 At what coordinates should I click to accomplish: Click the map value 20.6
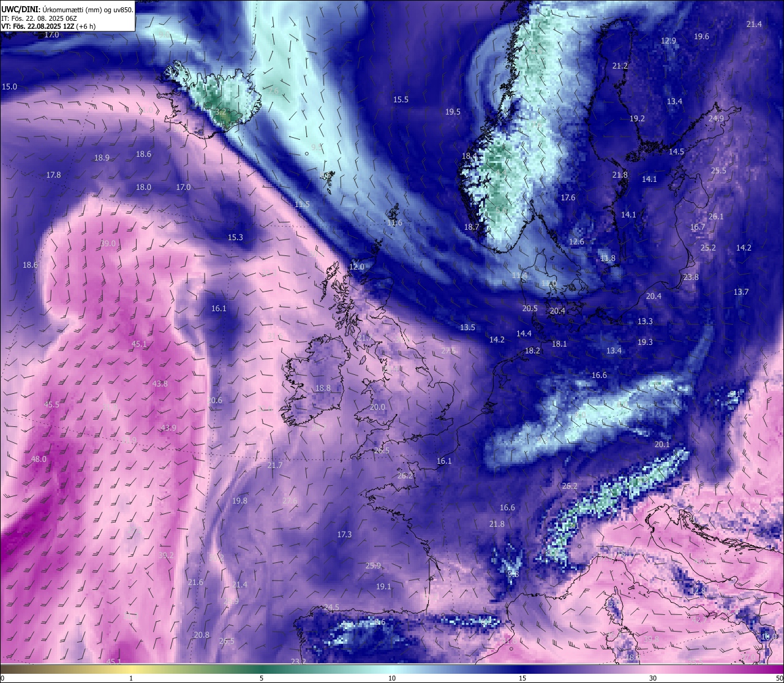214,401
